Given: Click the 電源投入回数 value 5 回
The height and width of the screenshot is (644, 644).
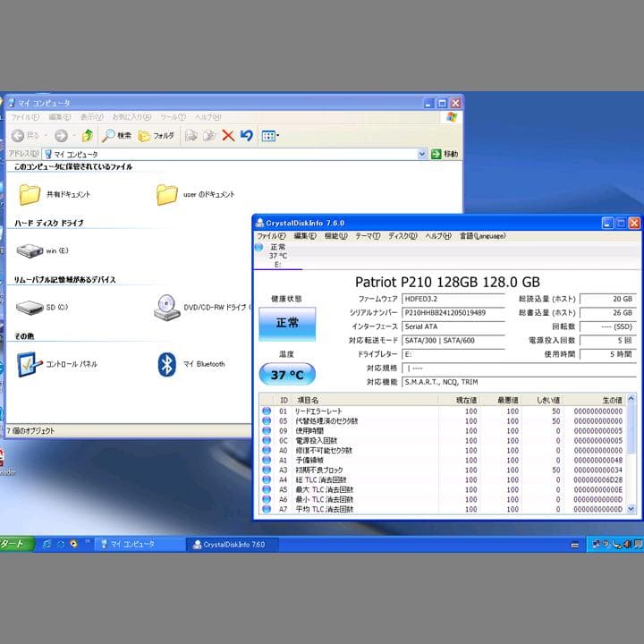Looking at the screenshot, I should (x=608, y=341).
